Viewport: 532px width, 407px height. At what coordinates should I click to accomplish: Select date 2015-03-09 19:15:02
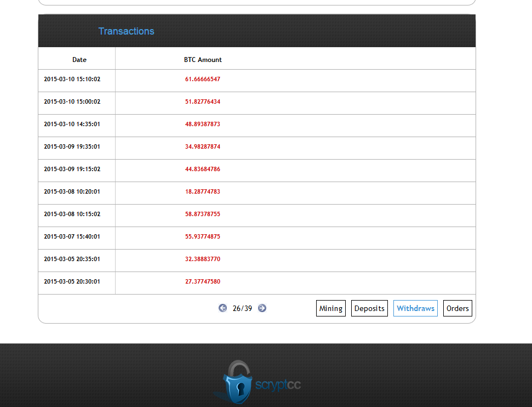[x=72, y=169]
